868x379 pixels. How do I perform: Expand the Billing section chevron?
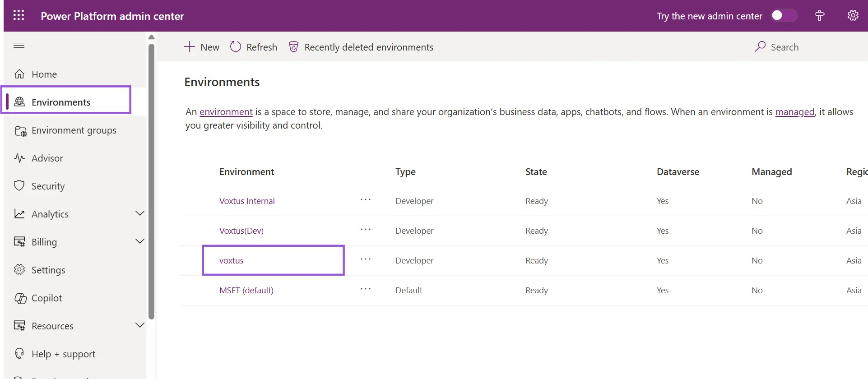(140, 241)
